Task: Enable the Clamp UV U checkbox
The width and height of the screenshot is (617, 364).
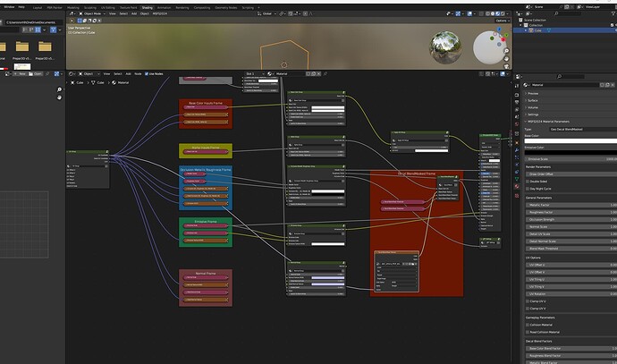Action: (528, 301)
